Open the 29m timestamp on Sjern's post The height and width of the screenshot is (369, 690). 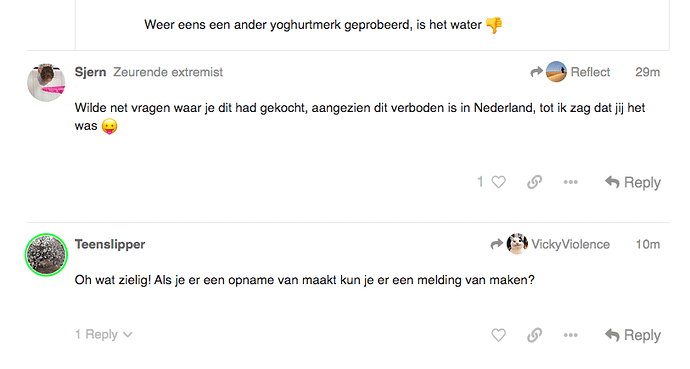click(647, 72)
